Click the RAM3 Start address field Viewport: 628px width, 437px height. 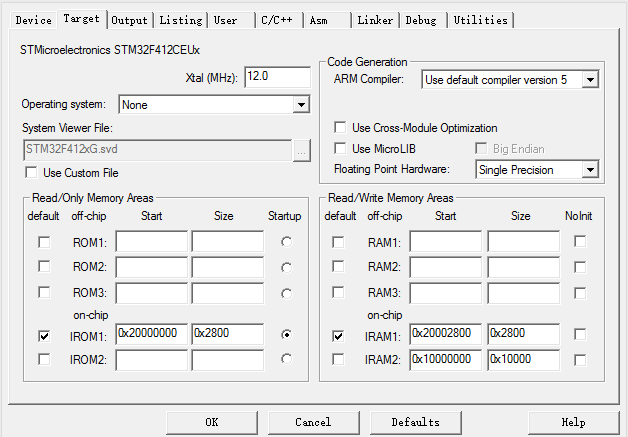tap(445, 293)
